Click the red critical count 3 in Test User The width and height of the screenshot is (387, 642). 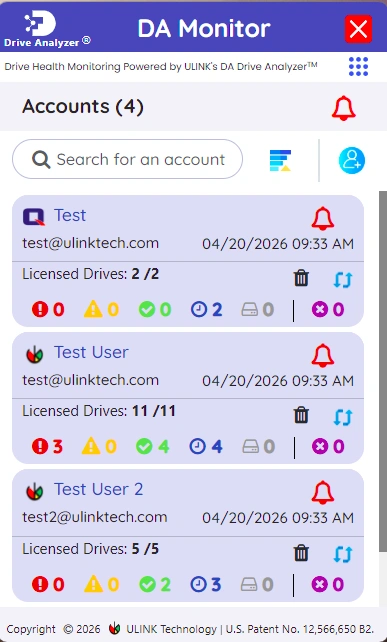tap(48, 446)
